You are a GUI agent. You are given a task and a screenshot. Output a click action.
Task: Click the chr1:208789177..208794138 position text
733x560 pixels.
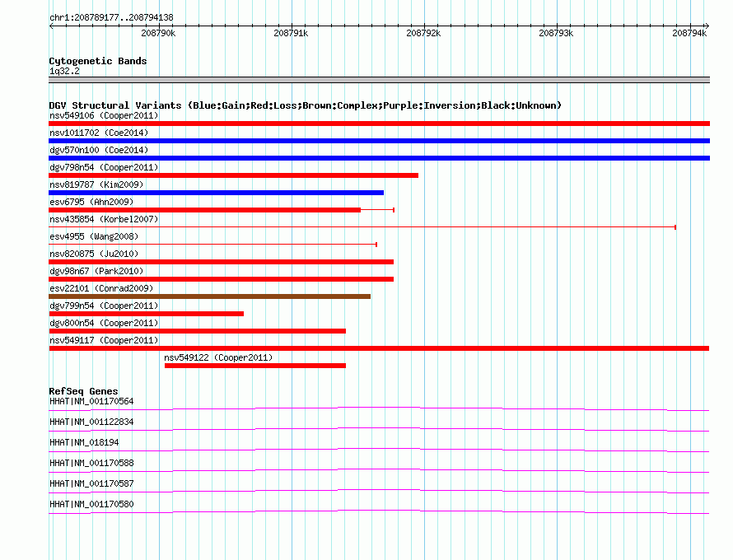[x=111, y=18]
